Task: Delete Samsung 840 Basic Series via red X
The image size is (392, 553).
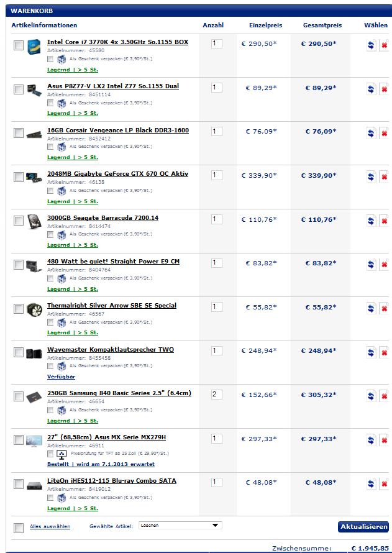Action: pos(384,396)
